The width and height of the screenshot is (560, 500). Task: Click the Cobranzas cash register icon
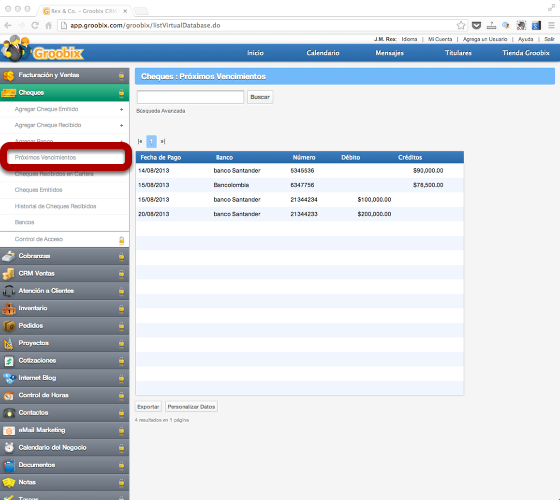(8, 256)
